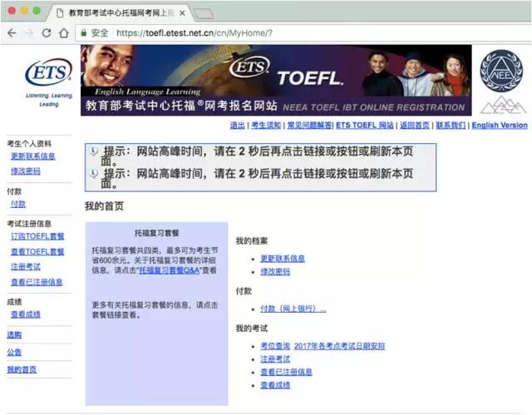The height and width of the screenshot is (415, 532).
Task: Click the 付款（网上银行） payment link
Action: point(293,309)
